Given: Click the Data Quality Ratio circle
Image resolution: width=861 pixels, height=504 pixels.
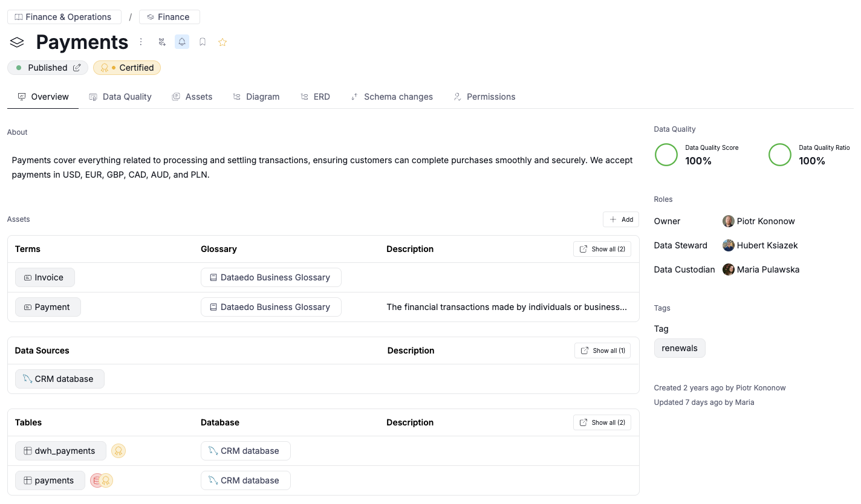Looking at the screenshot, I should 779,155.
